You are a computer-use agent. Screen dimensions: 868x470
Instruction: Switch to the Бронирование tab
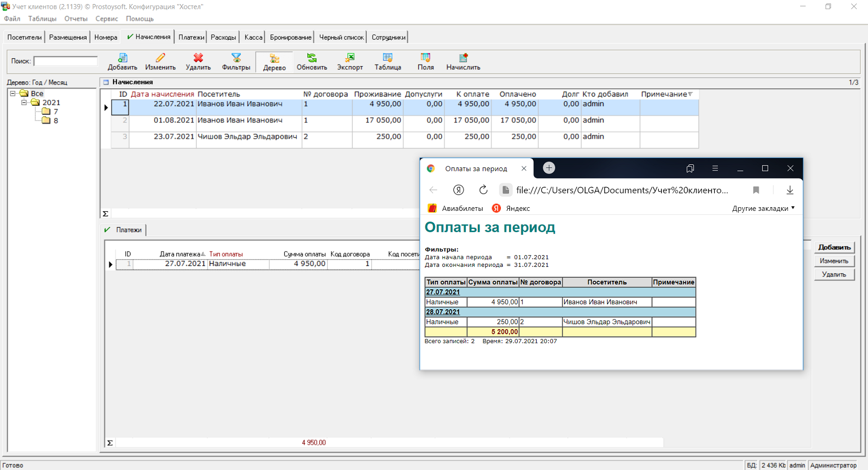pos(290,37)
